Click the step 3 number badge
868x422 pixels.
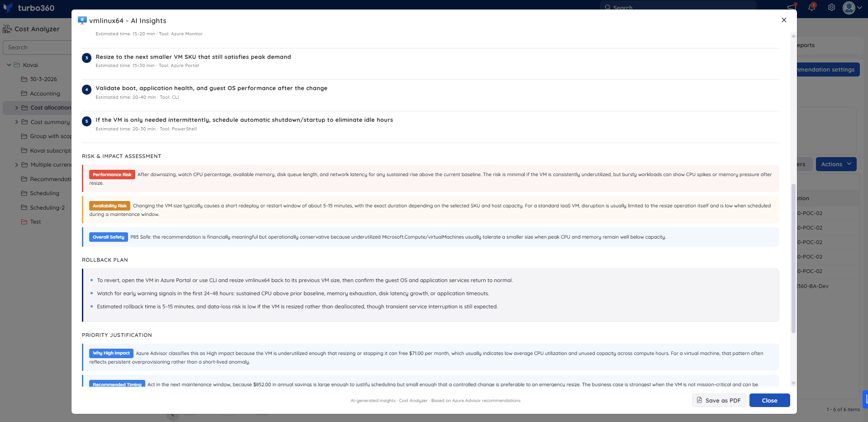86,58
